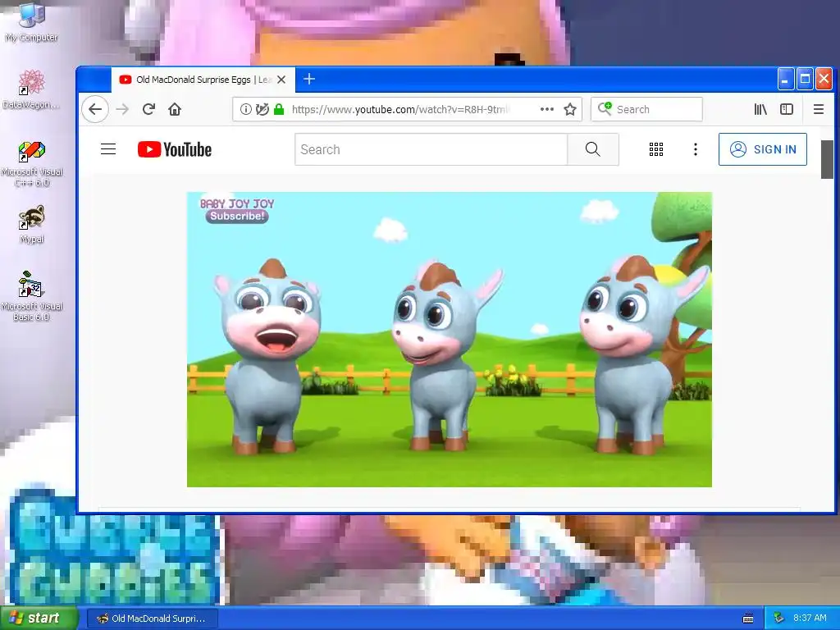Open the browser hamburger menu
The image size is (840, 630).
[x=819, y=109]
